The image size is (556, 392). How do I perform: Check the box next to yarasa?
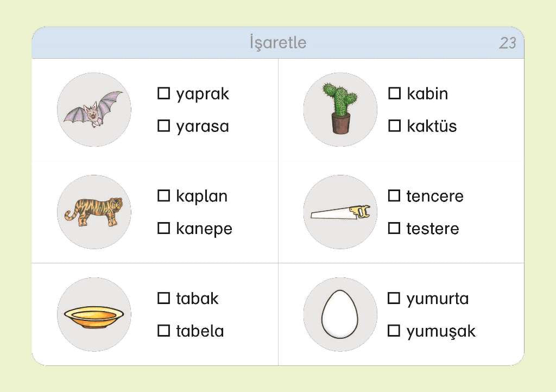163,127
